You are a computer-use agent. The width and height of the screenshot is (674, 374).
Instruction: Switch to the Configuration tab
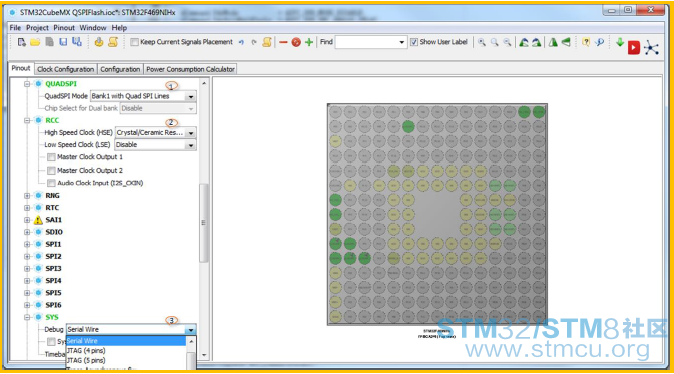(x=120, y=69)
